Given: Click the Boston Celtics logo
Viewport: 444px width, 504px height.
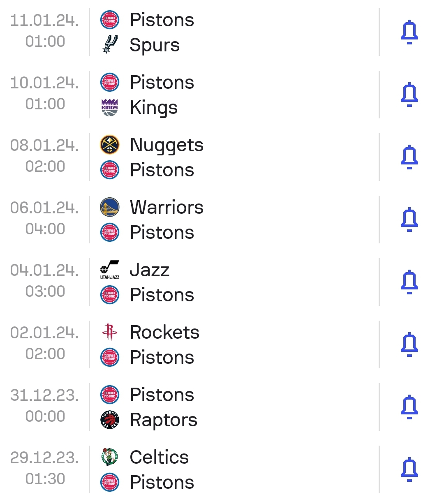Looking at the screenshot, I should tap(110, 457).
